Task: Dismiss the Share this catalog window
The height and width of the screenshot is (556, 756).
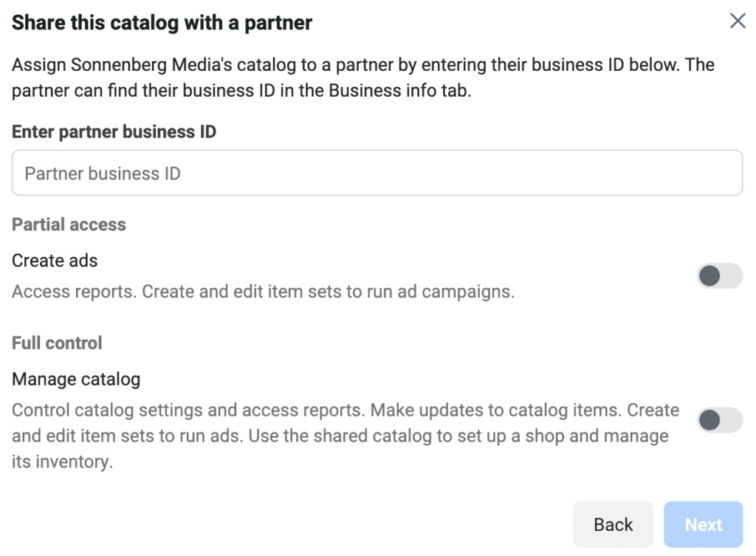Action: point(738,21)
